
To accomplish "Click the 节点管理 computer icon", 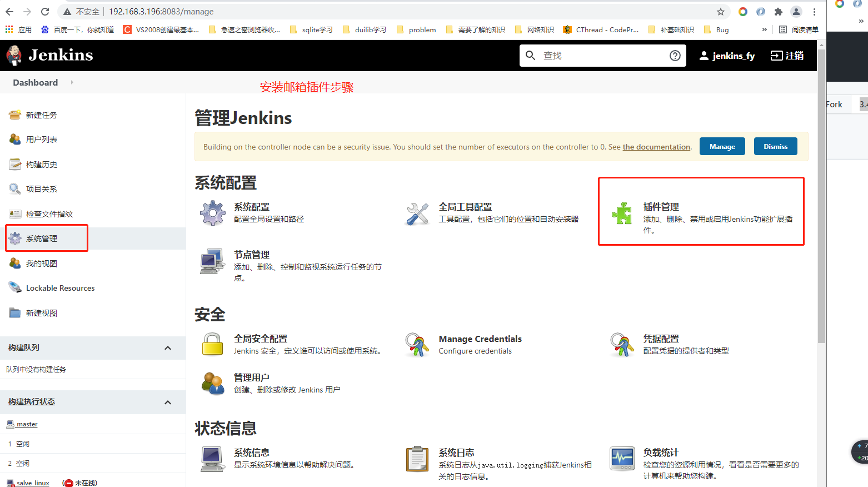I will tap(213, 261).
